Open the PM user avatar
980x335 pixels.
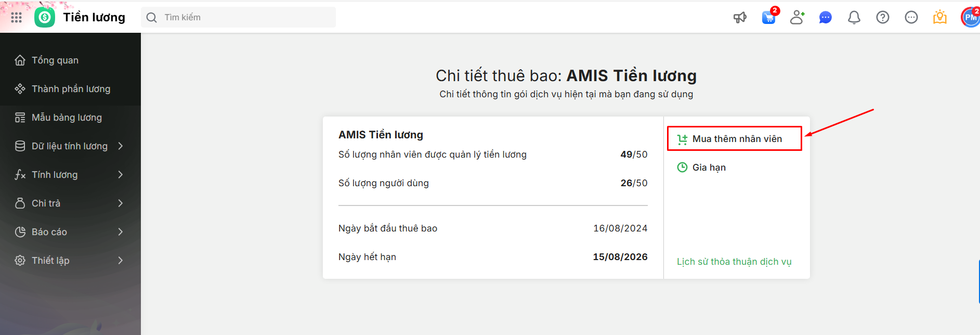[970, 17]
